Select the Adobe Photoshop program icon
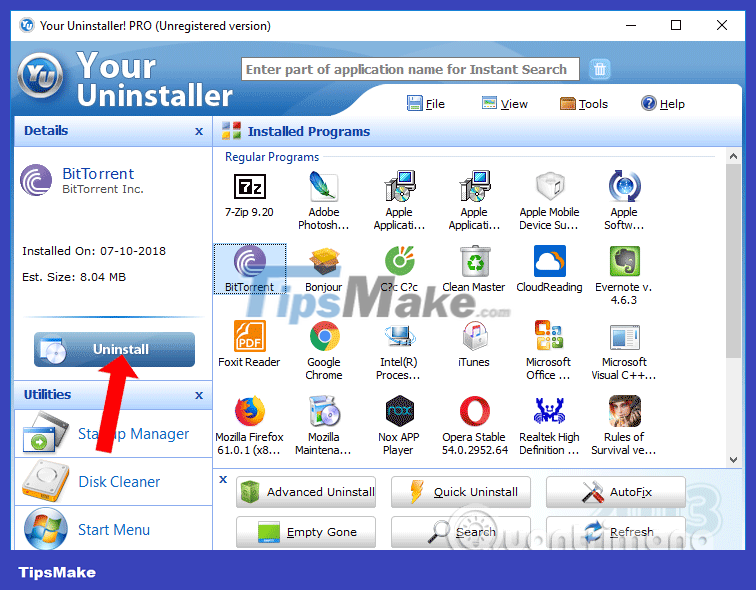Screen dimensions: 756x590 click(324, 186)
